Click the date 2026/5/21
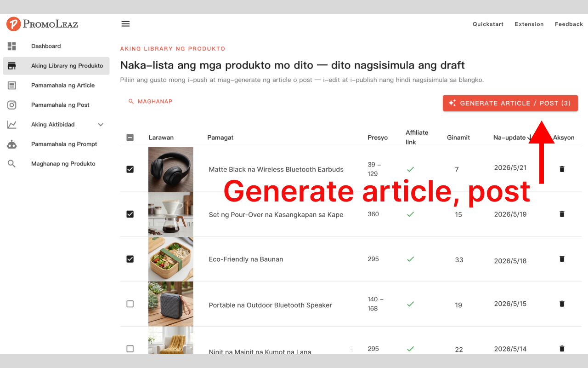Viewport: 588px width, 368px height. (510, 167)
